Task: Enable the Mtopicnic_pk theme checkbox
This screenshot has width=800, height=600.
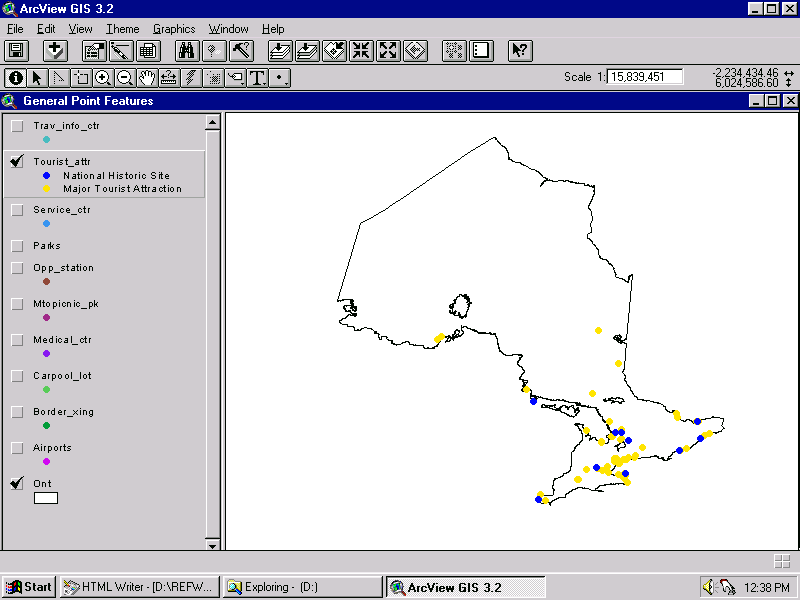Action: pos(17,304)
